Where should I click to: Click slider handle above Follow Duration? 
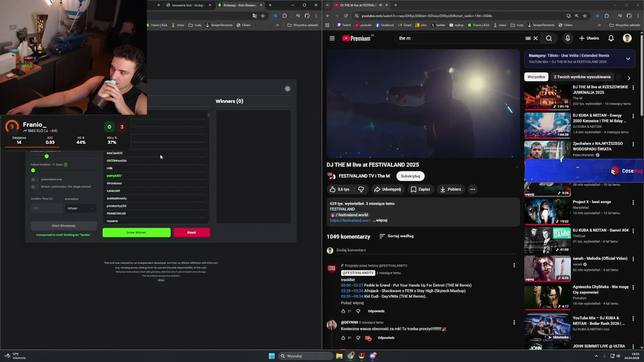[47, 156]
